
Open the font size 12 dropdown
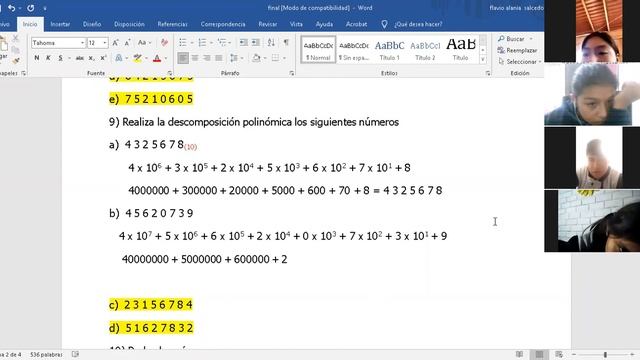coord(104,43)
